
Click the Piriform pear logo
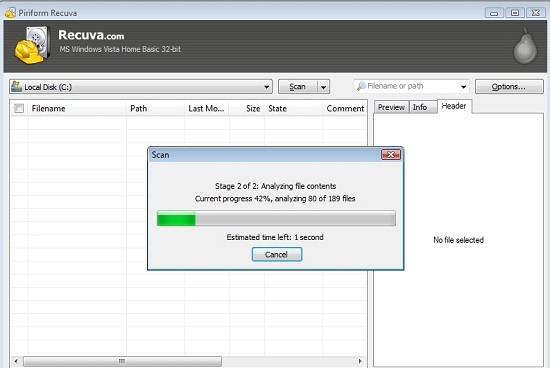525,46
